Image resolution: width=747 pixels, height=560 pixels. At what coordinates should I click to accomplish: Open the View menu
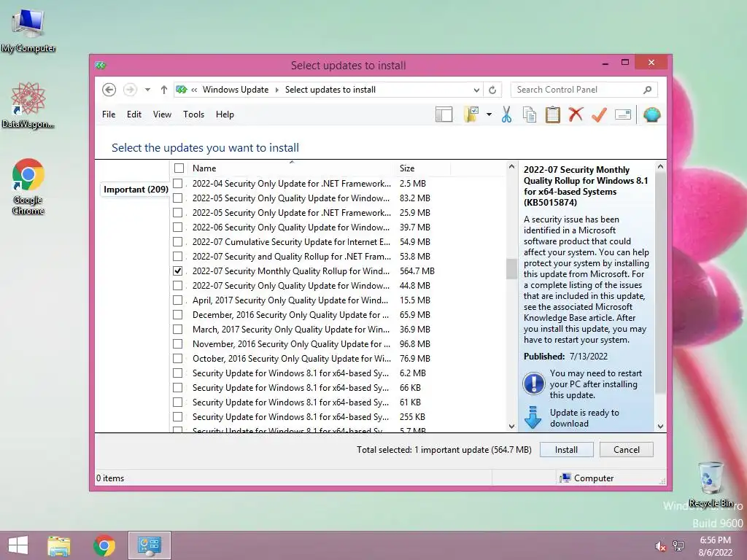162,114
